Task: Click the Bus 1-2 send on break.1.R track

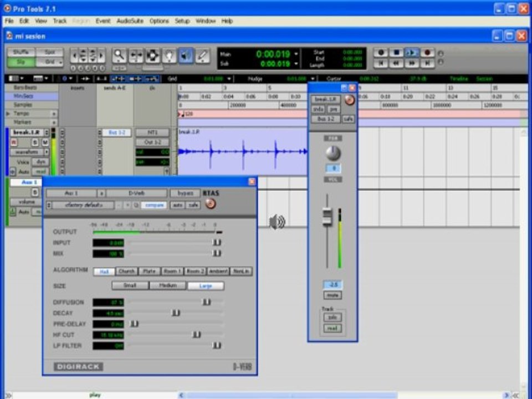Action: point(117,132)
